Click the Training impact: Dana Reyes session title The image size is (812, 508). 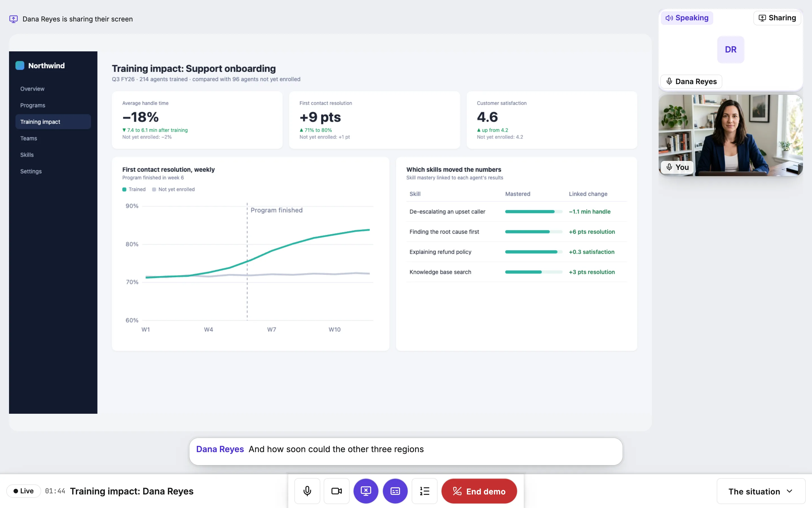click(132, 491)
